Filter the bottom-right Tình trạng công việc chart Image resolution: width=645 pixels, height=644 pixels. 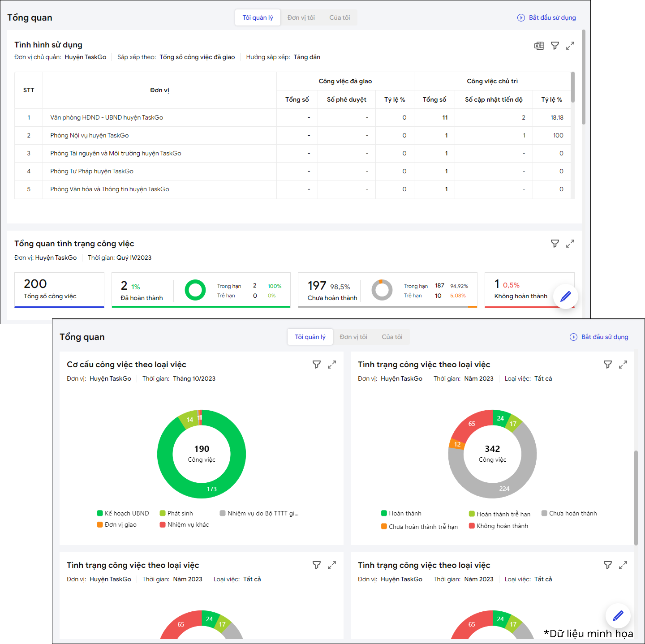click(x=608, y=565)
